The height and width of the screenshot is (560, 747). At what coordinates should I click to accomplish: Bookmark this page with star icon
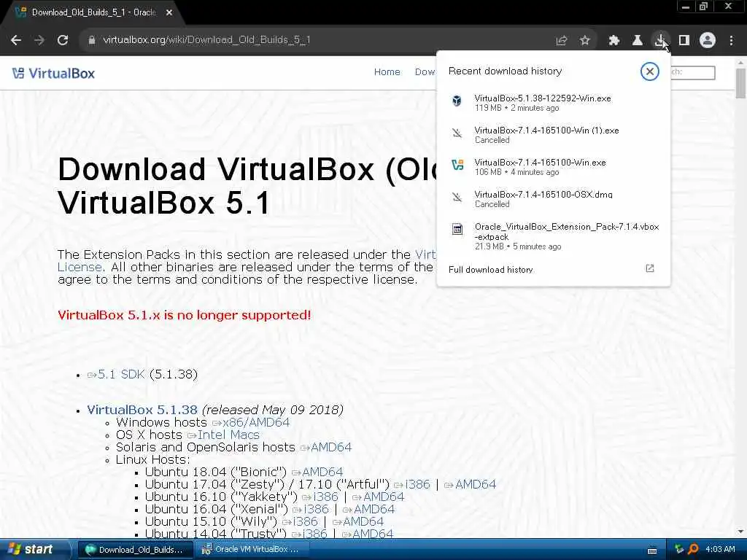point(584,41)
